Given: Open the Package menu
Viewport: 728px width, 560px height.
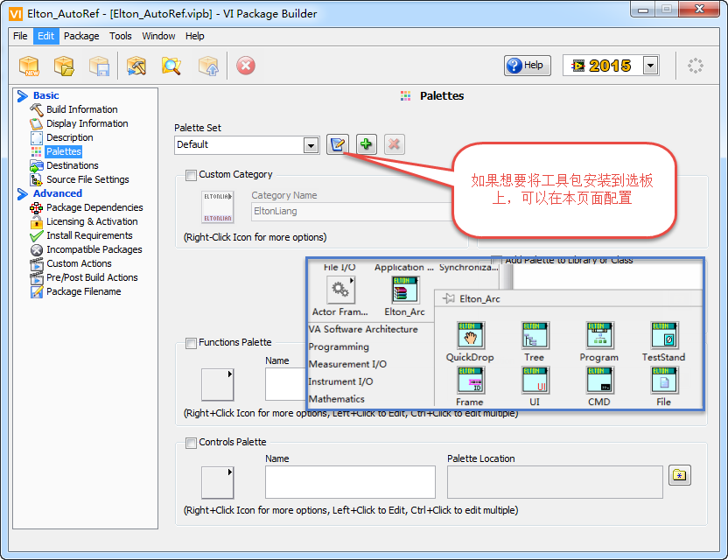Looking at the screenshot, I should coord(81,36).
